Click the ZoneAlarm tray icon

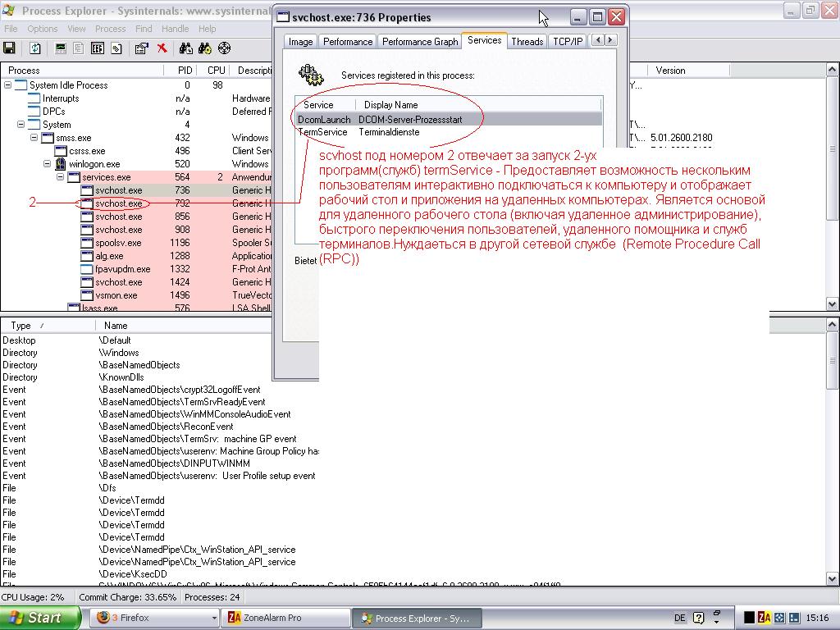point(765,618)
